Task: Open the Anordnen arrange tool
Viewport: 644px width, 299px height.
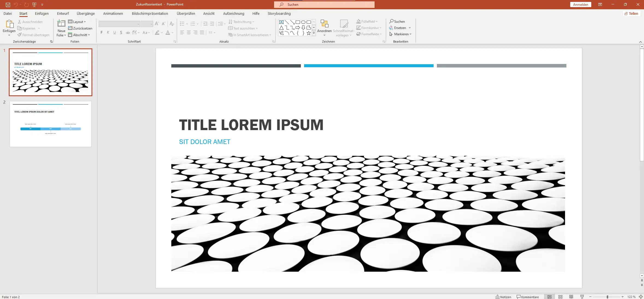Action: [x=324, y=27]
